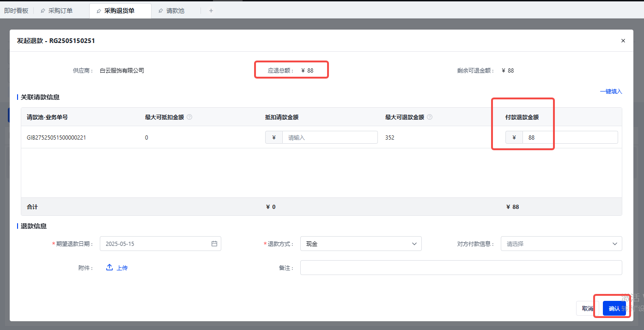644x330 pixels.
Task: Click the 抵扣请款金额 column header
Action: [282, 117]
